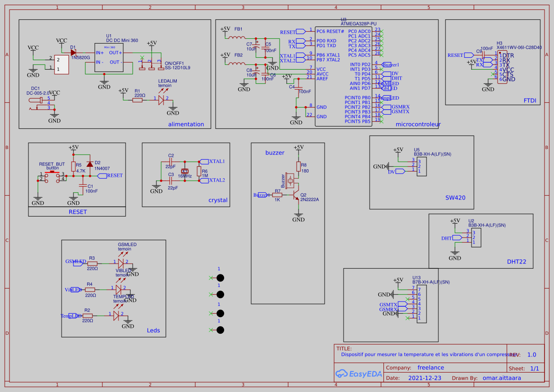Click the Q2 2N2222A transistor
Viewport: 554px width, 392px height.
[x=296, y=195]
